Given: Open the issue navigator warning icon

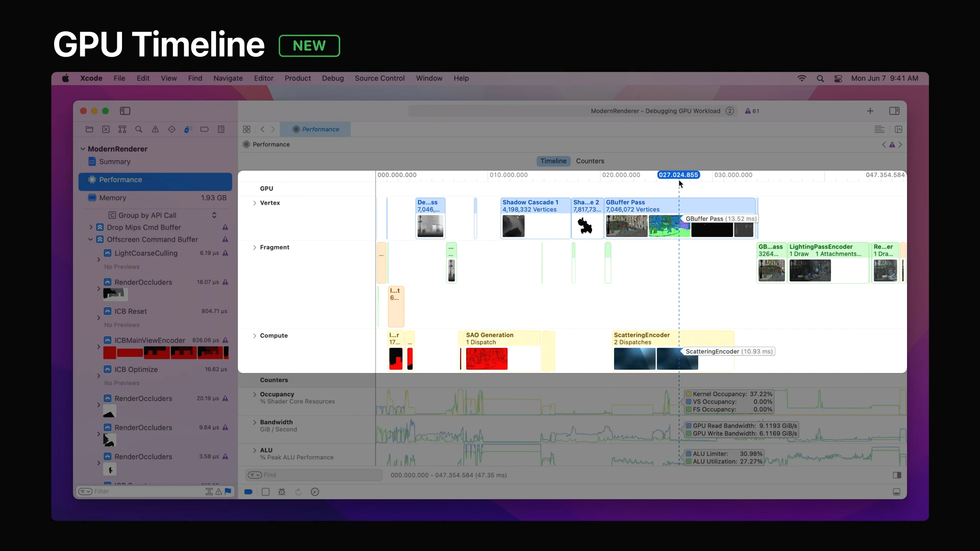Looking at the screenshot, I should pyautogui.click(x=155, y=130).
